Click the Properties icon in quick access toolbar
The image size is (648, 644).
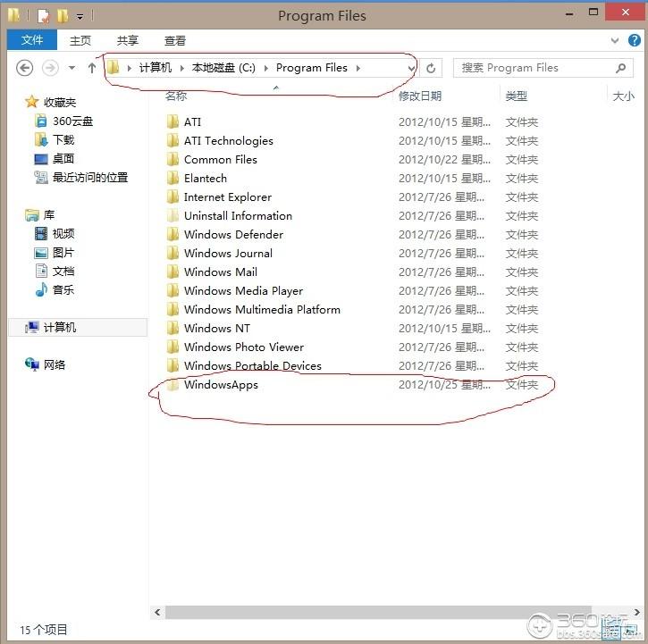[43, 16]
